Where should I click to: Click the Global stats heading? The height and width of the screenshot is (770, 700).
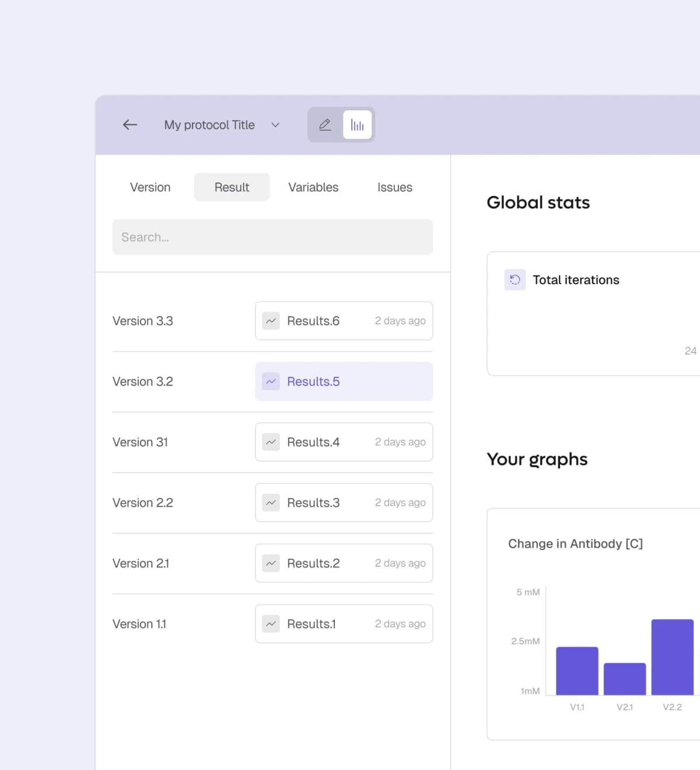[538, 202]
